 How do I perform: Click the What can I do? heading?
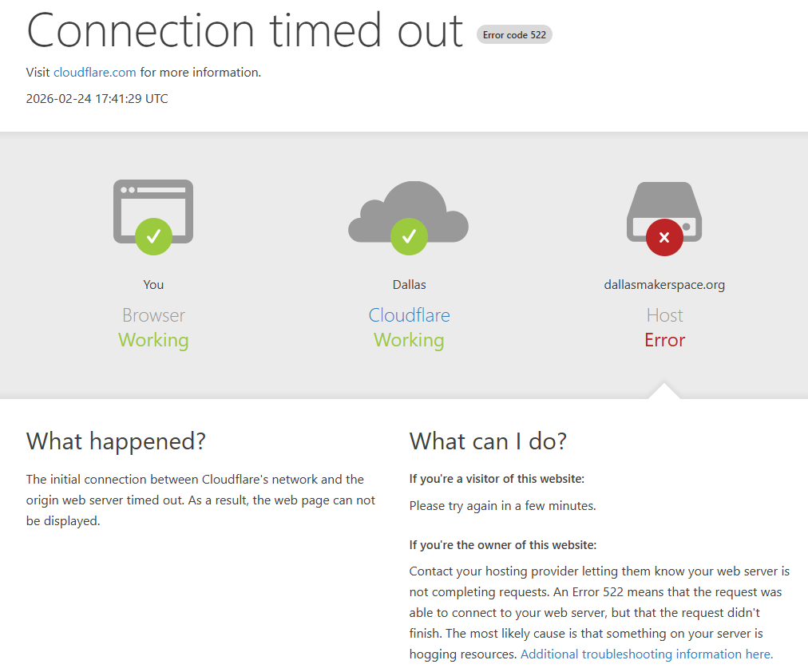coord(488,441)
